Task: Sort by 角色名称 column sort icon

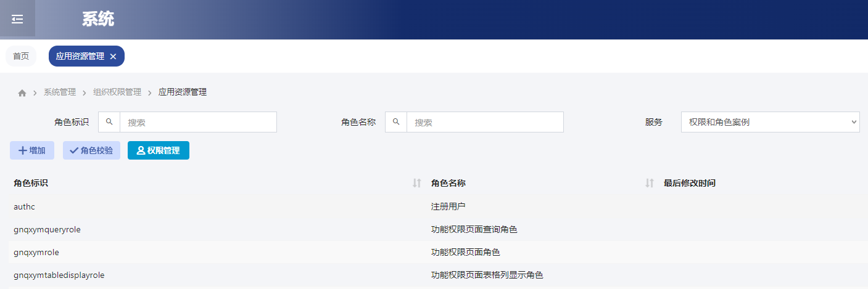Action: click(x=649, y=183)
